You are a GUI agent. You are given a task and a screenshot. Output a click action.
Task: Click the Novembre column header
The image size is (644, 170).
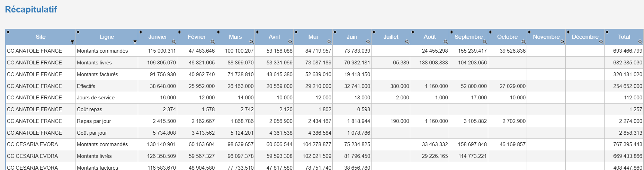coord(546,37)
